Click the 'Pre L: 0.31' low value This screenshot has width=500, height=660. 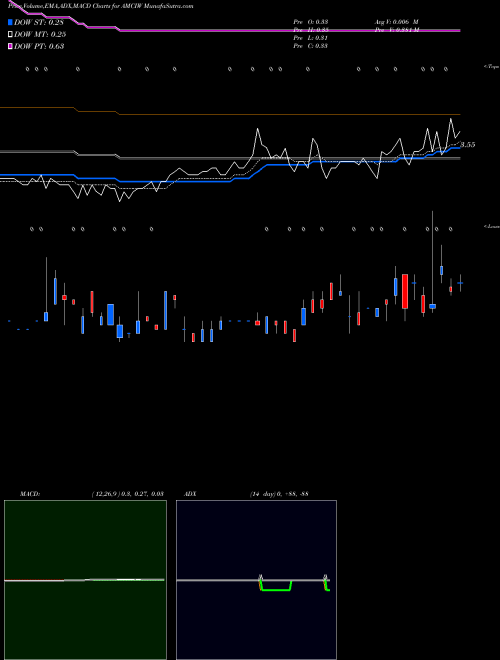(311, 38)
